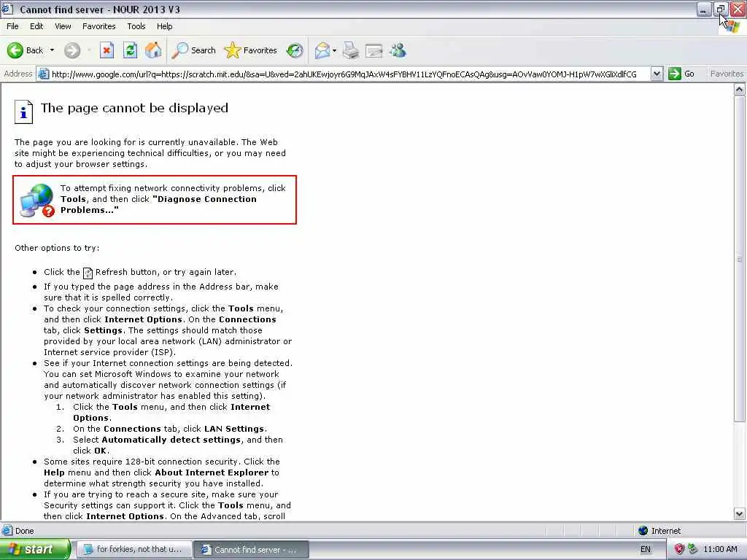Open the File menu
This screenshot has height=560, width=747.
[x=13, y=26]
